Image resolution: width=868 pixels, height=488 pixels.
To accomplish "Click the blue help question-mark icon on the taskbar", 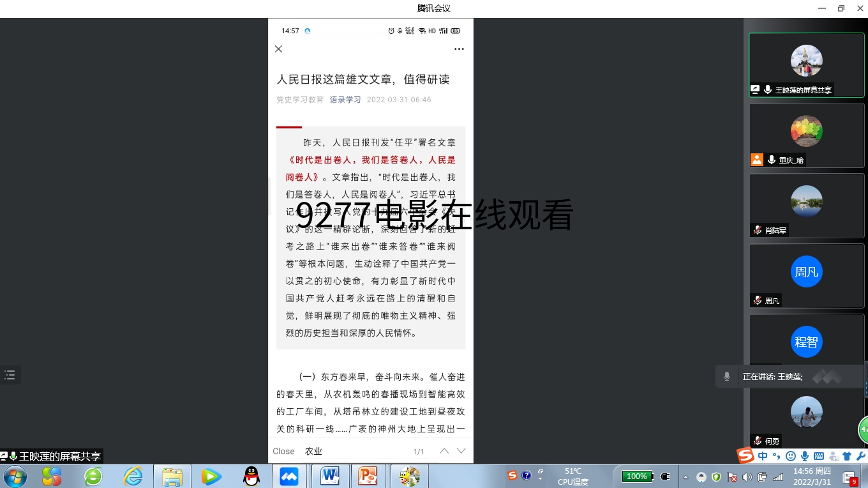I will (527, 475).
